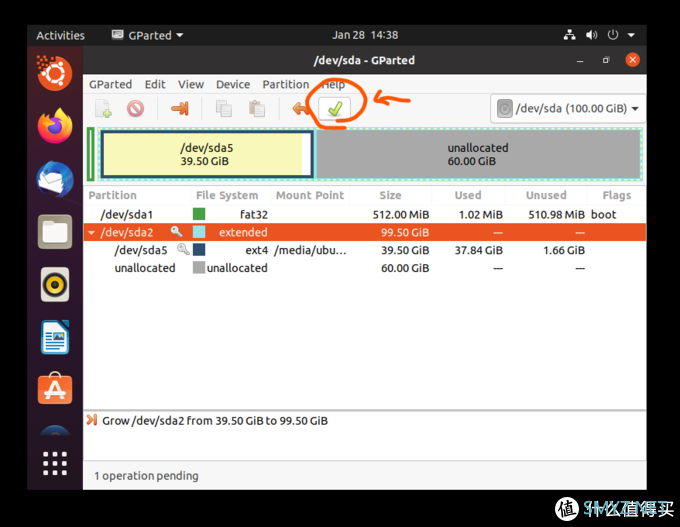This screenshot has height=527, width=680.
Task: Click the 1.66 GiB unused value
Action: [x=564, y=250]
